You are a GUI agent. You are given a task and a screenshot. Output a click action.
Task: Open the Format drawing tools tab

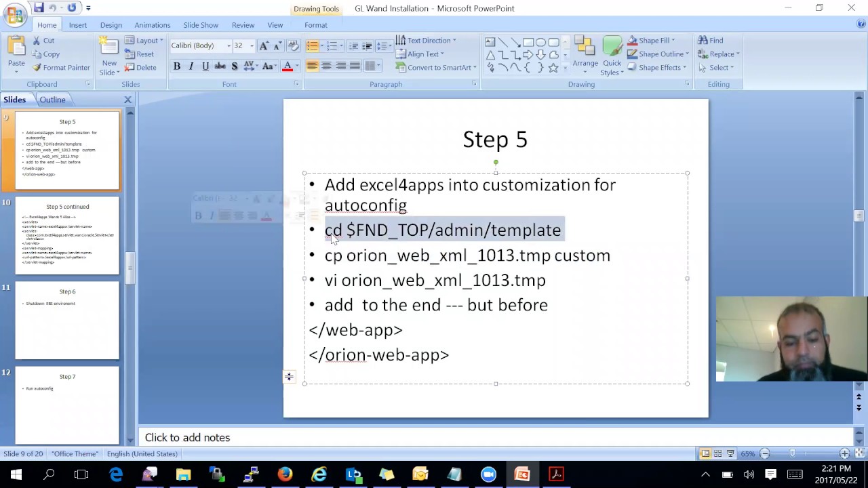coord(316,25)
